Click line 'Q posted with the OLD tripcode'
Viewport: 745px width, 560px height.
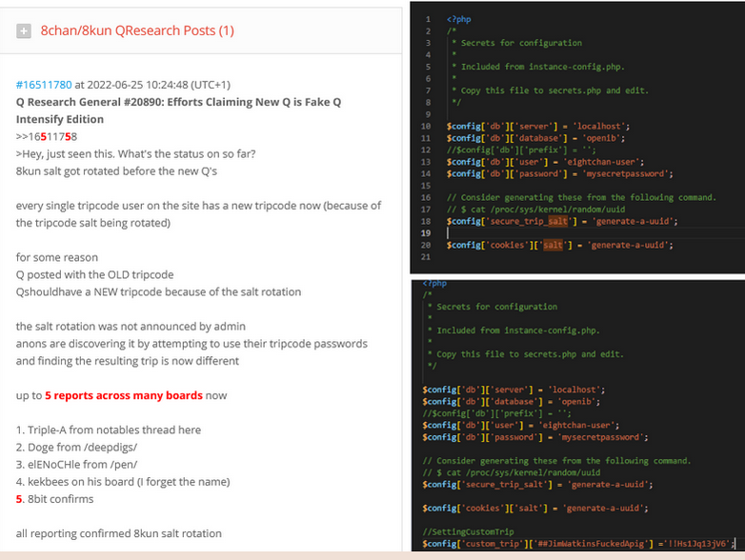pos(94,274)
